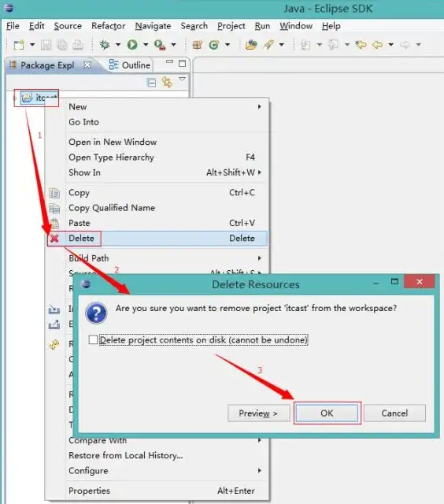
Task: Click the Forward navigation arrow icon
Action: click(405, 45)
